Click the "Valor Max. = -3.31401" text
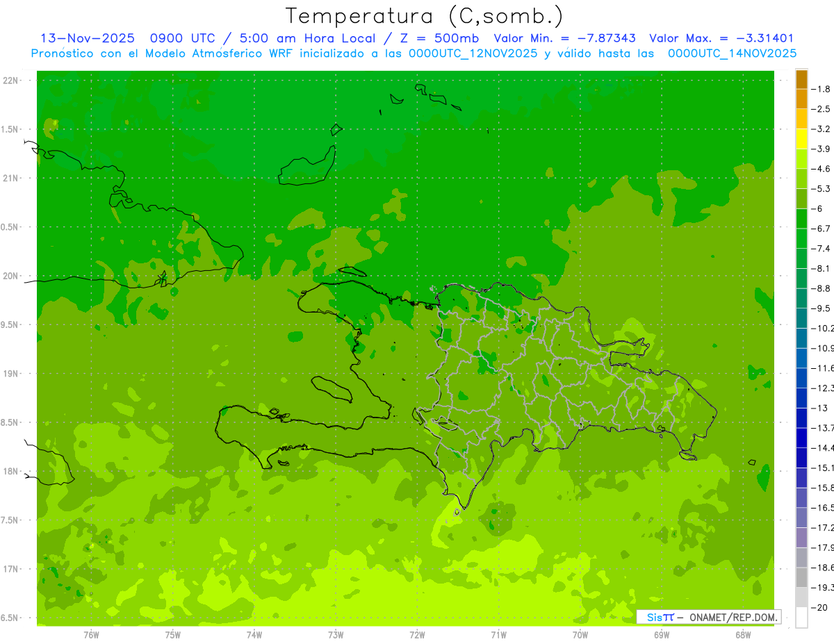Screen dimensions: 834x644 [x=721, y=38]
